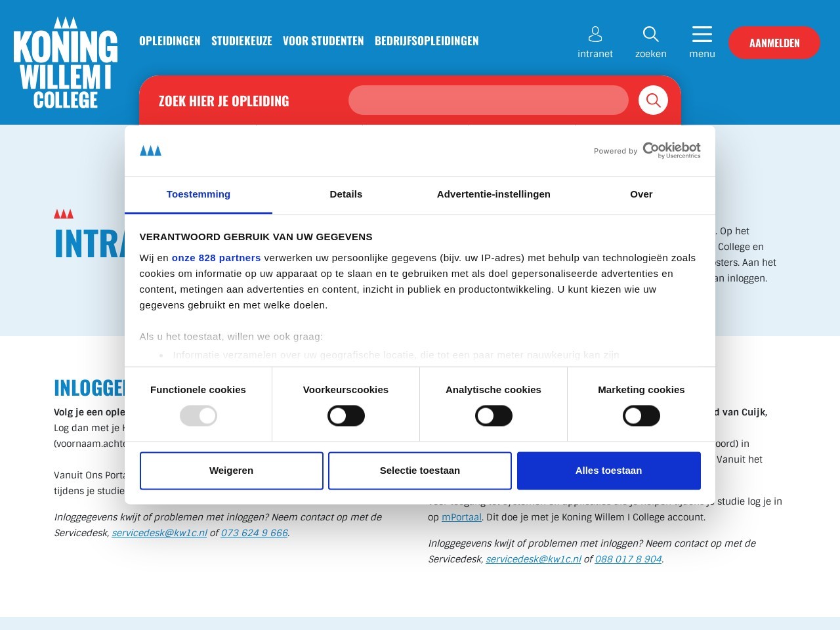This screenshot has width=840, height=630.
Task: Open the Bedrijfsopleidingen menu item
Action: pyautogui.click(x=427, y=41)
